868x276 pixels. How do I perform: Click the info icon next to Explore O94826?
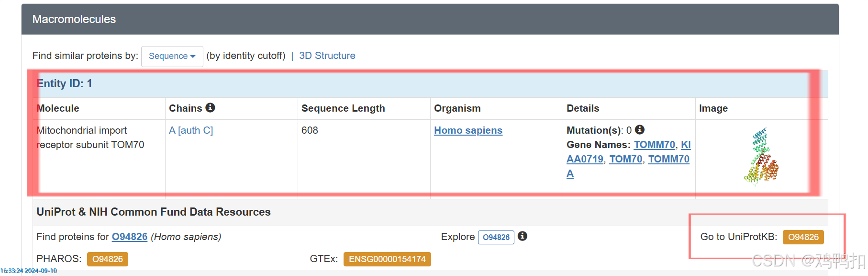tap(523, 236)
